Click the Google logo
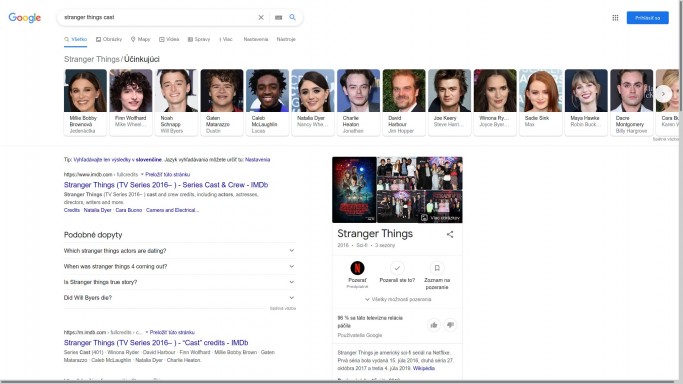The image size is (683, 384). click(25, 17)
